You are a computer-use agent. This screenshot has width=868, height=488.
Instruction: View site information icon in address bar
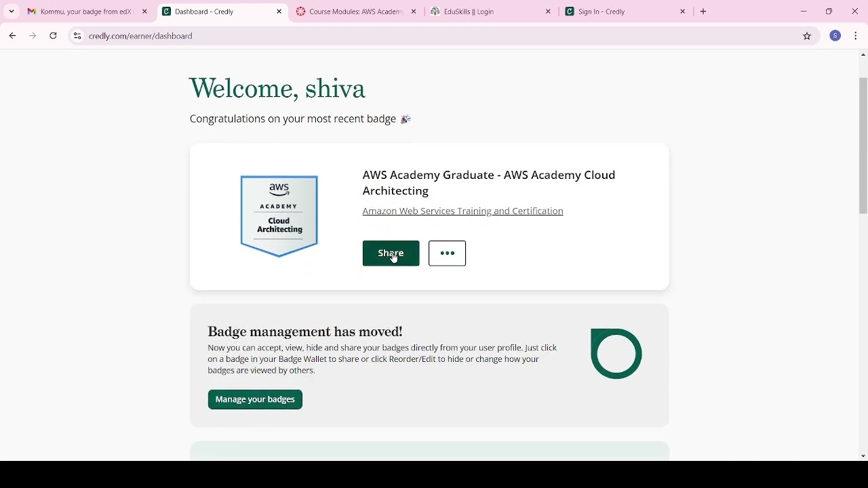[x=77, y=36]
